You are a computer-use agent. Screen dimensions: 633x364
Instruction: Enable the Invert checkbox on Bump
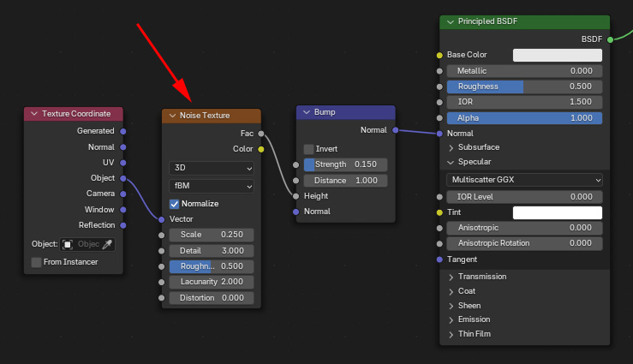tap(309, 149)
